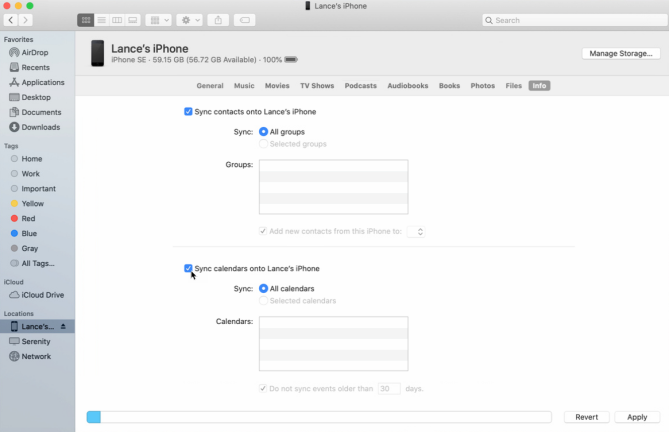Switch to list view in toolbar
Viewport: 669px width, 432px height.
pyautogui.click(x=102, y=20)
